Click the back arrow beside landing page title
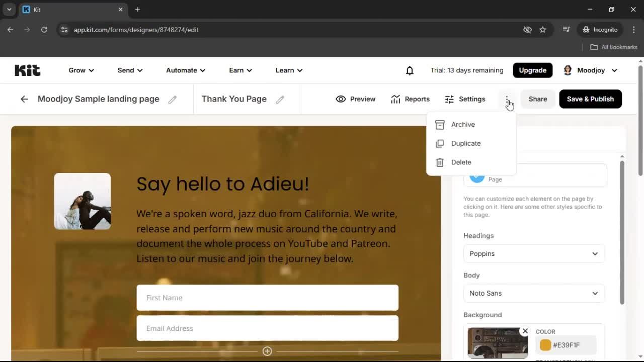 coord(24,99)
